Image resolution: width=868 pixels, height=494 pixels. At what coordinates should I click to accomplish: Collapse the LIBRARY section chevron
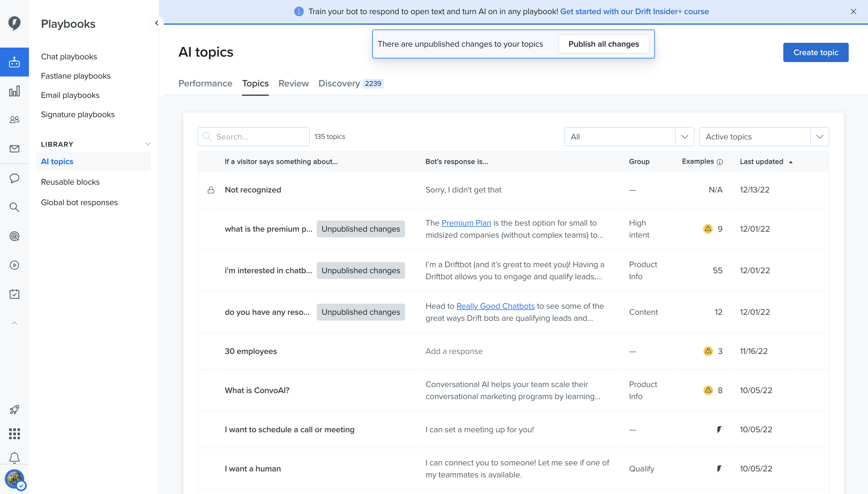point(148,144)
